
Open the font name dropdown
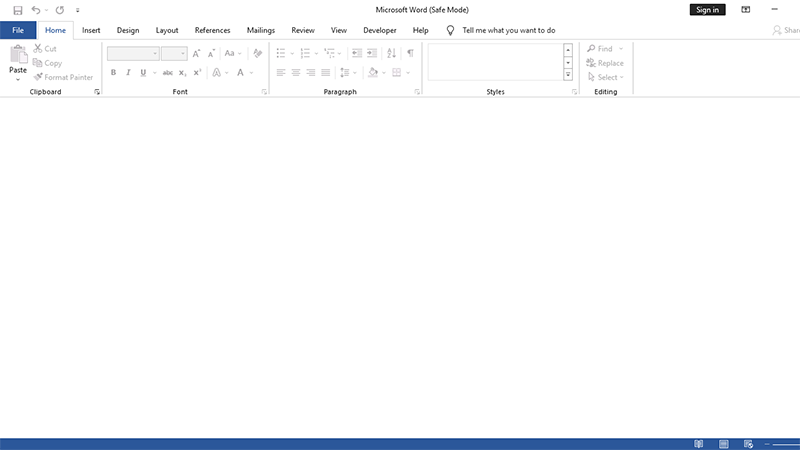click(155, 53)
